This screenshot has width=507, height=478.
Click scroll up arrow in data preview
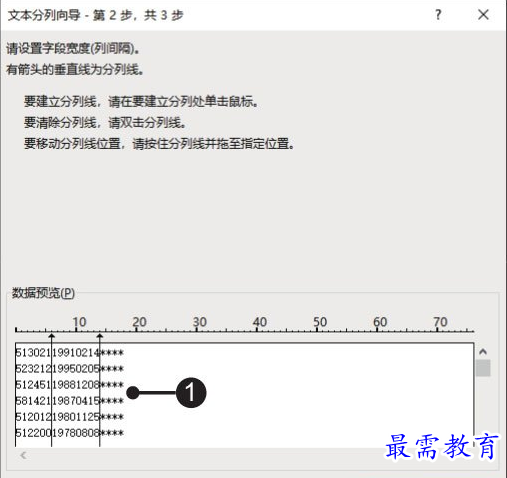[x=483, y=351]
